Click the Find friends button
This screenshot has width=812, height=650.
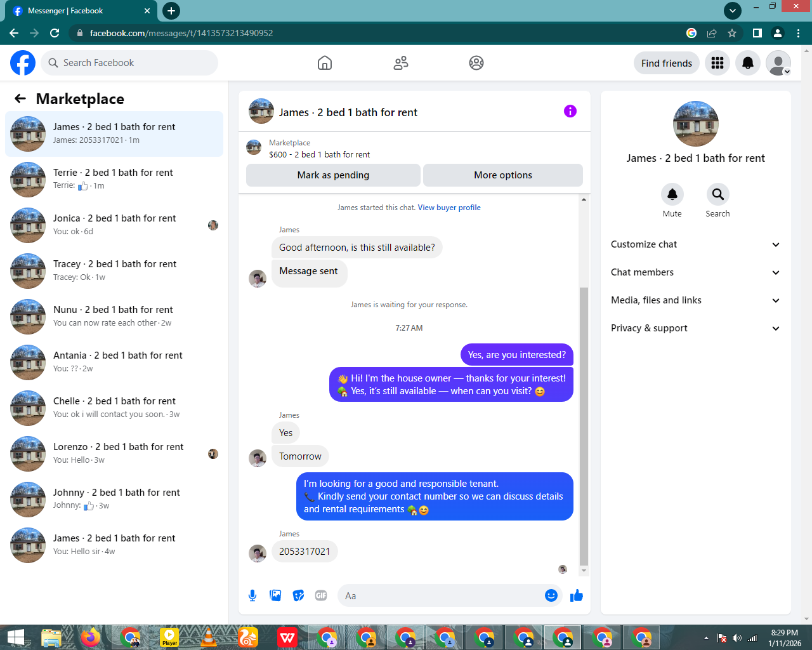coord(667,63)
